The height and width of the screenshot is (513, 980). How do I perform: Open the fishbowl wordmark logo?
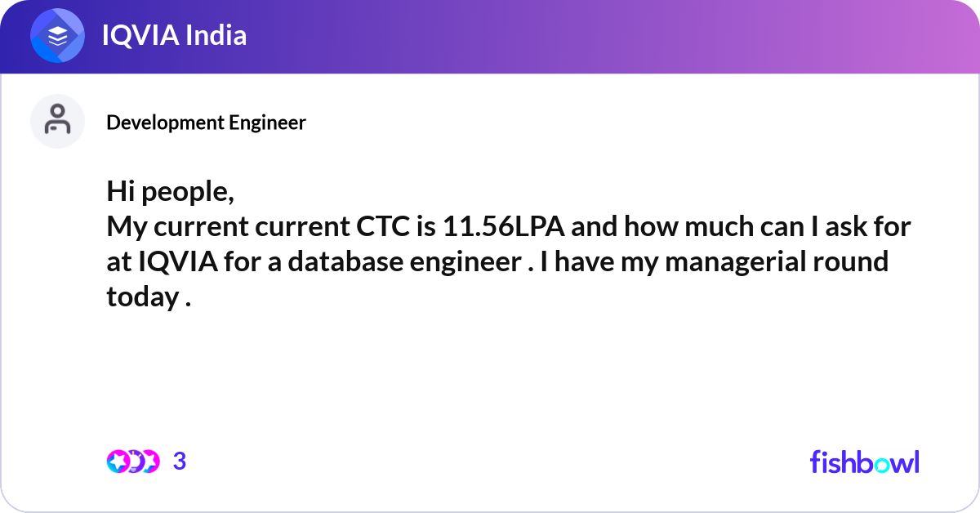tap(864, 462)
